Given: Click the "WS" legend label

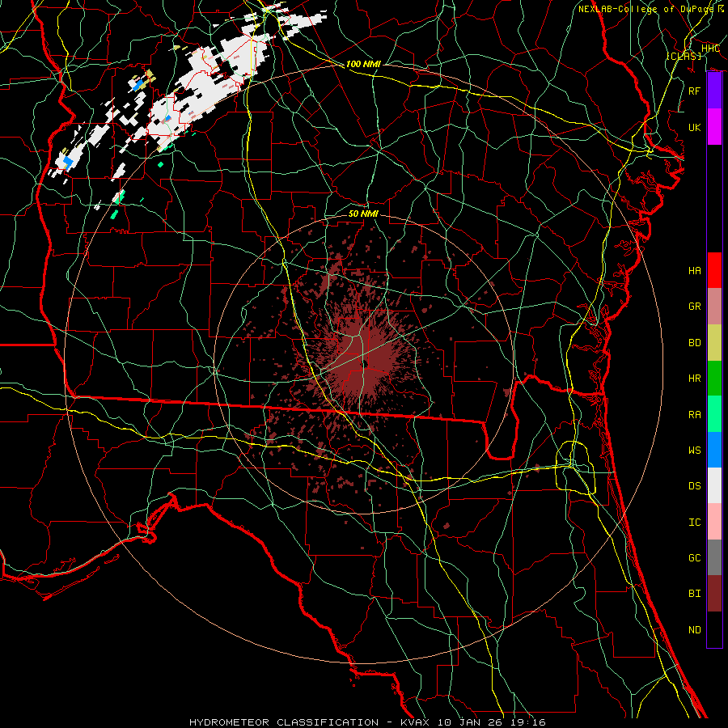Looking at the screenshot, I should click(695, 450).
